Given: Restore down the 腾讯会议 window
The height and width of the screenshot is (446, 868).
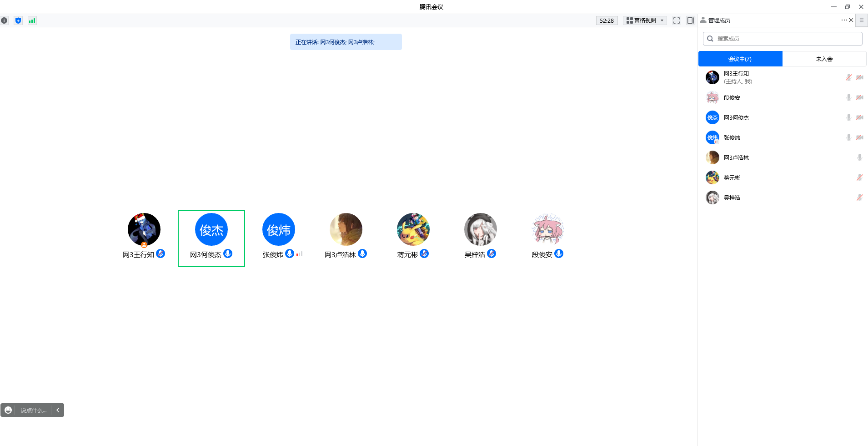Looking at the screenshot, I should click(848, 7).
